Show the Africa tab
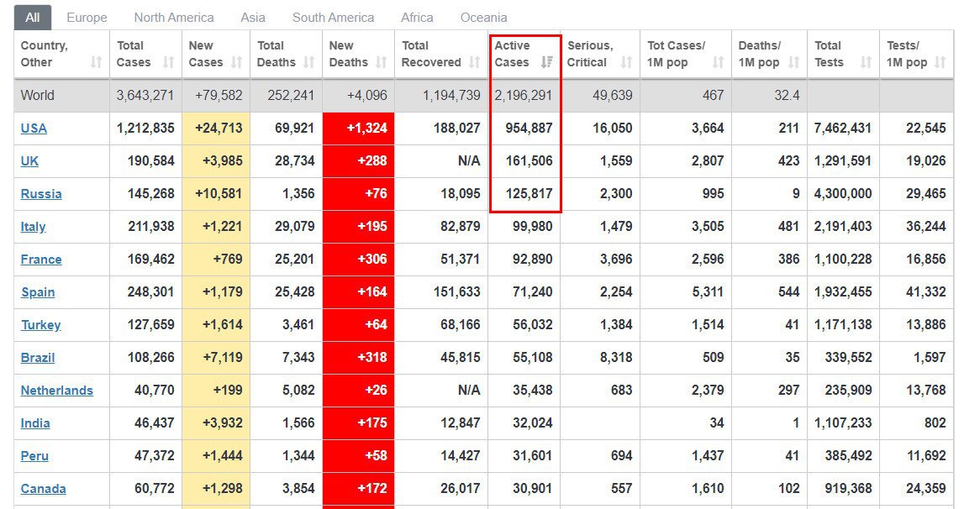Screen dimensions: 980x509 (x=417, y=18)
